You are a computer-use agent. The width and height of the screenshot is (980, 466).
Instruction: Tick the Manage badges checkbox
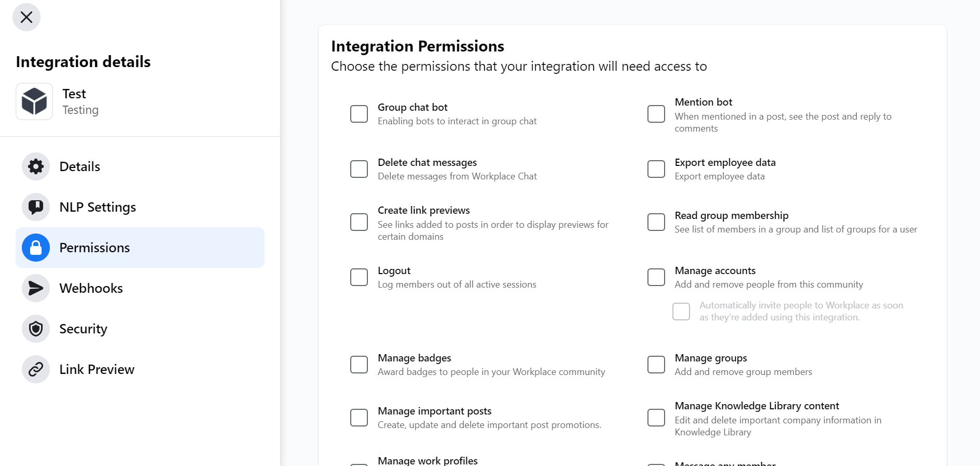pos(359,365)
